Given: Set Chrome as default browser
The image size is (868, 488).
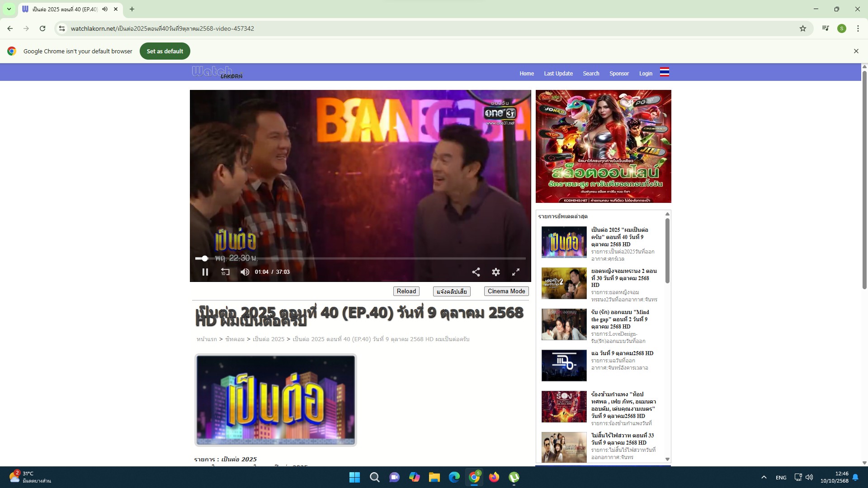Looking at the screenshot, I should coord(165,51).
